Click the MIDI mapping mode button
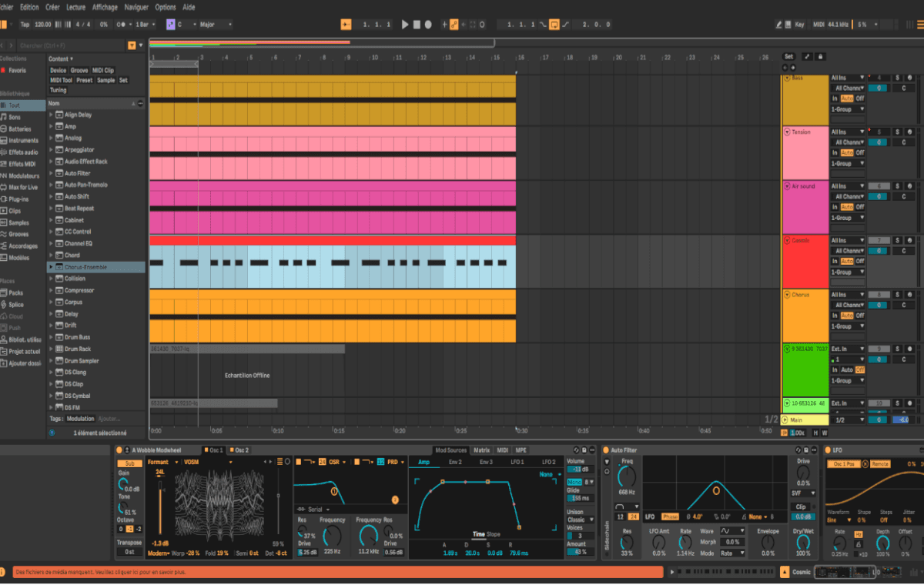 pyautogui.click(x=819, y=24)
